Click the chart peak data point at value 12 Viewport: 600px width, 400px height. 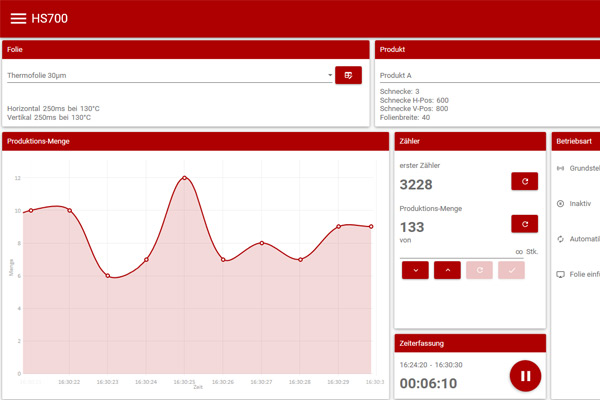coord(184,178)
